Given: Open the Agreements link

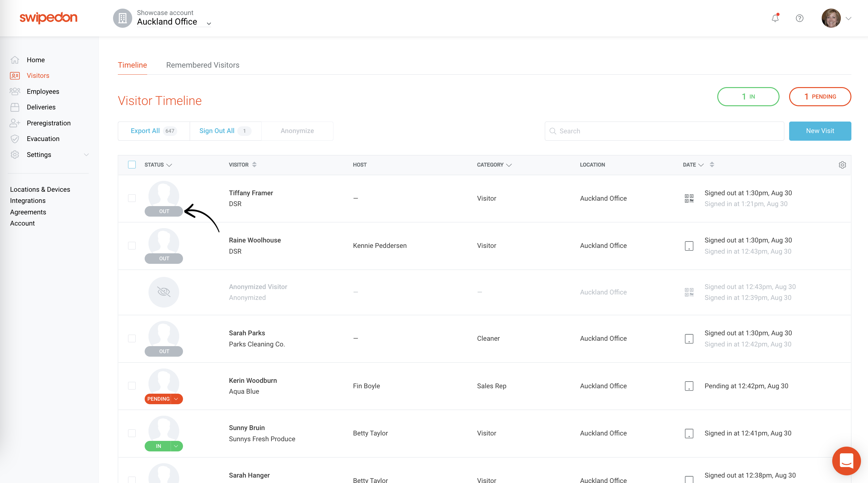Looking at the screenshot, I should click(28, 212).
